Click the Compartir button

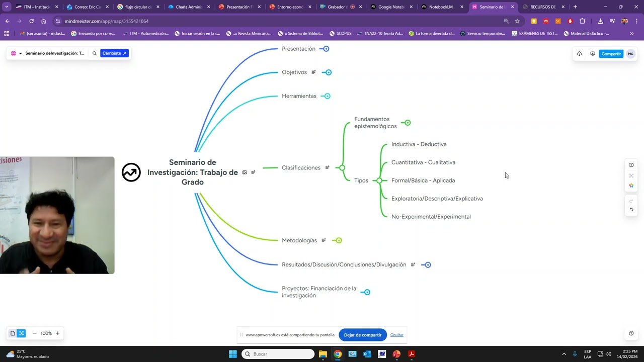(611, 54)
